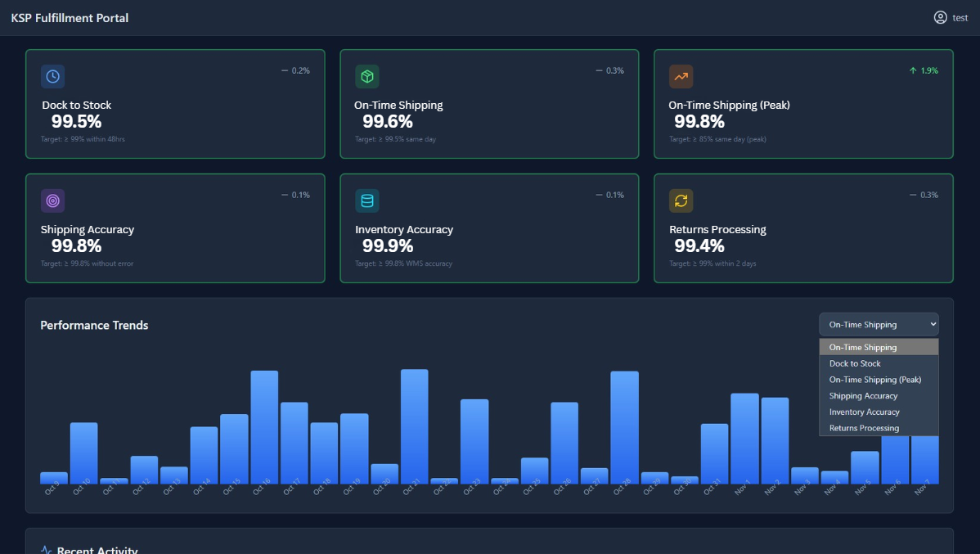The image size is (980, 554).
Task: Click the clock icon on Dock to Stock card
Action: pos(52,77)
